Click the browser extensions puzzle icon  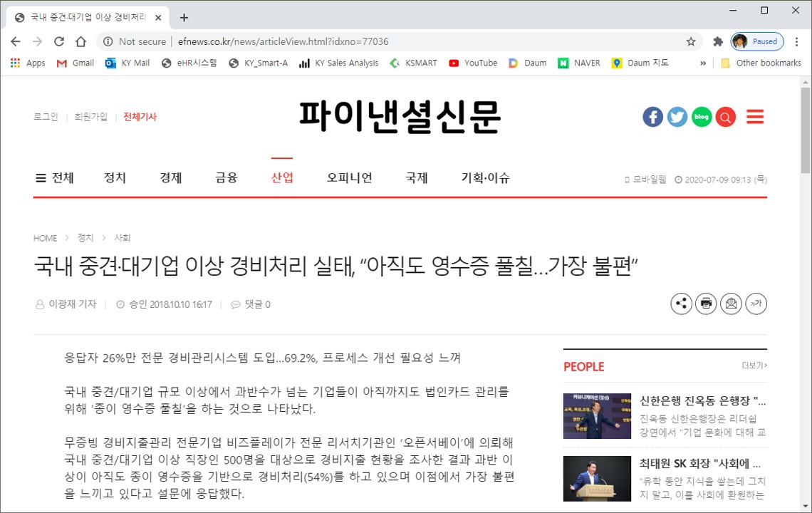[718, 41]
